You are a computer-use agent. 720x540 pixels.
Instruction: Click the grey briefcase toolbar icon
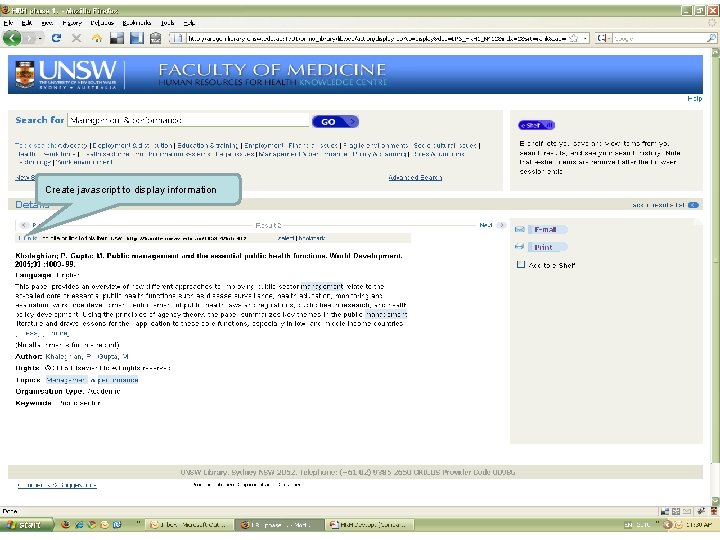(156, 38)
